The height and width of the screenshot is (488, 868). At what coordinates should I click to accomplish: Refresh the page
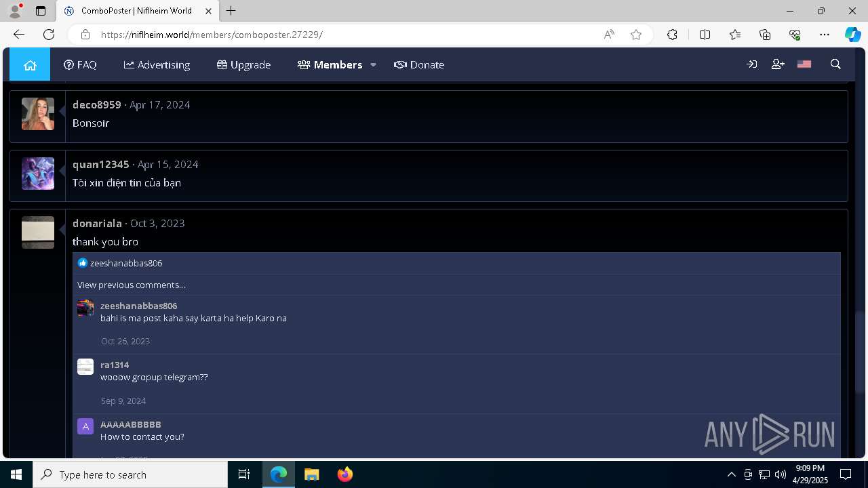tap(49, 35)
